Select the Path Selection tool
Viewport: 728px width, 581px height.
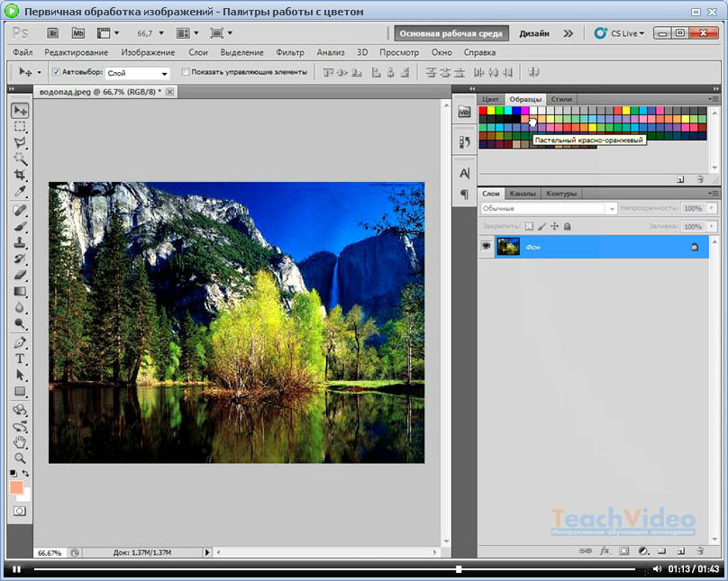pos(20,375)
